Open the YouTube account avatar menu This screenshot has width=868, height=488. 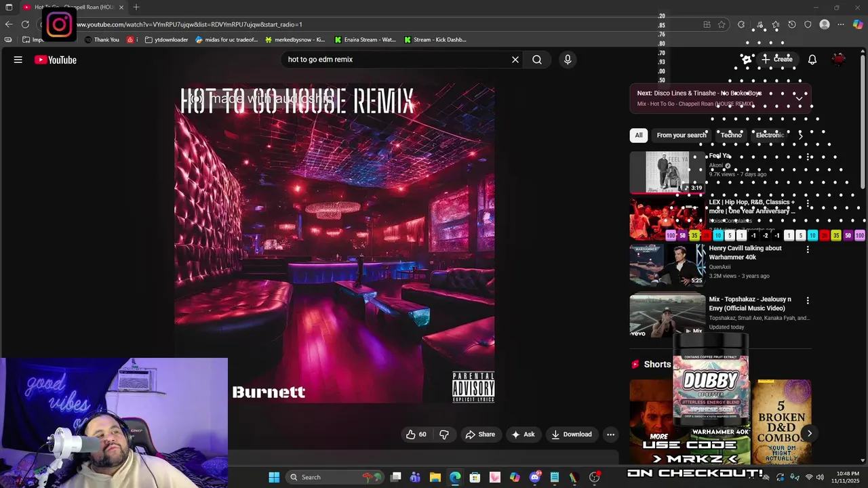point(839,60)
